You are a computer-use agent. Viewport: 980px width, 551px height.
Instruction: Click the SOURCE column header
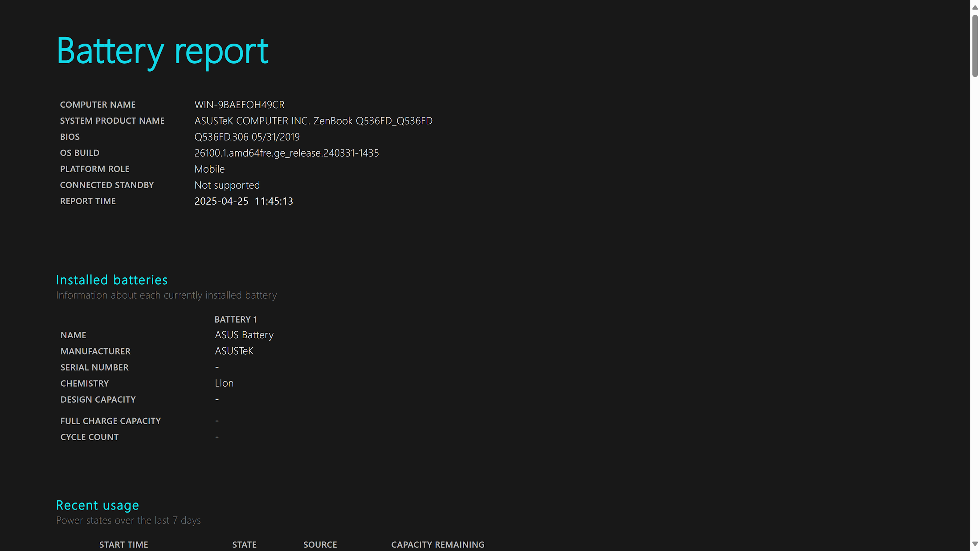[320, 545]
